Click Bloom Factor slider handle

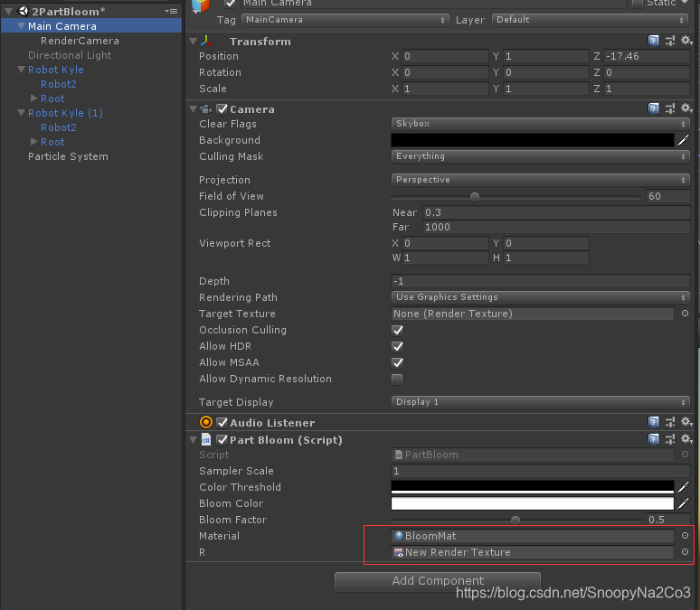[x=516, y=521]
